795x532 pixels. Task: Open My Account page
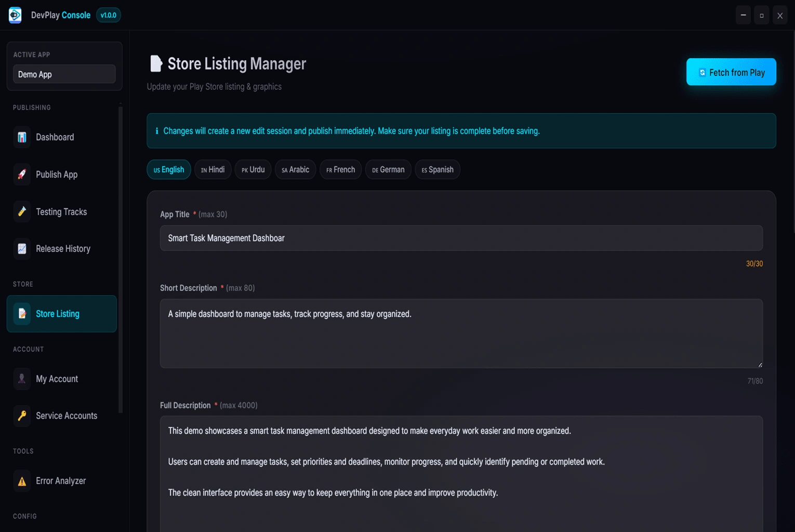point(62,379)
